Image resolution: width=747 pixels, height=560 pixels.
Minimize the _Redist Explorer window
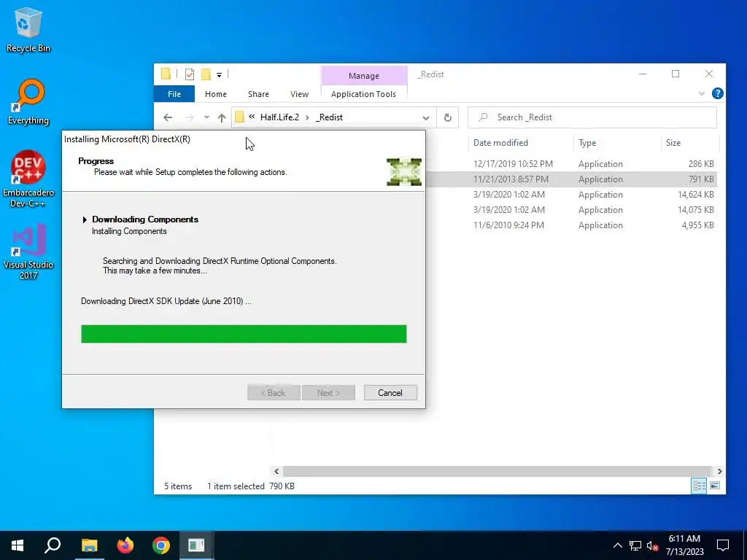(642, 74)
